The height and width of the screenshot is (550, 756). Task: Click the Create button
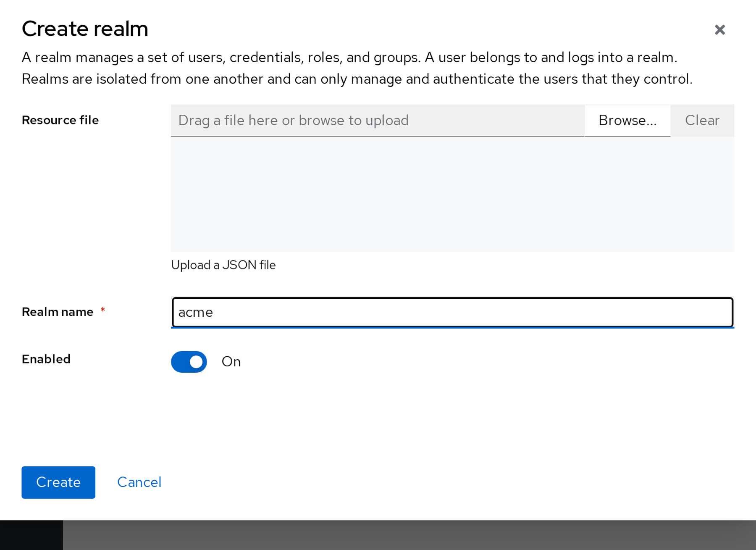(x=58, y=482)
